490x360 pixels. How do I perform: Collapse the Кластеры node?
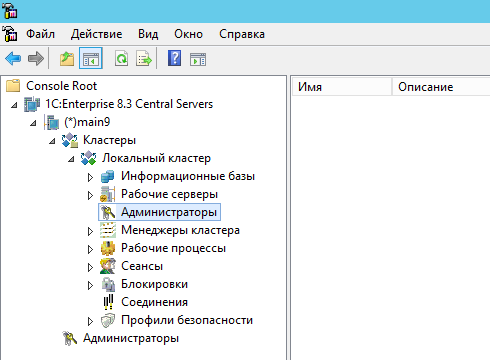[52, 141]
